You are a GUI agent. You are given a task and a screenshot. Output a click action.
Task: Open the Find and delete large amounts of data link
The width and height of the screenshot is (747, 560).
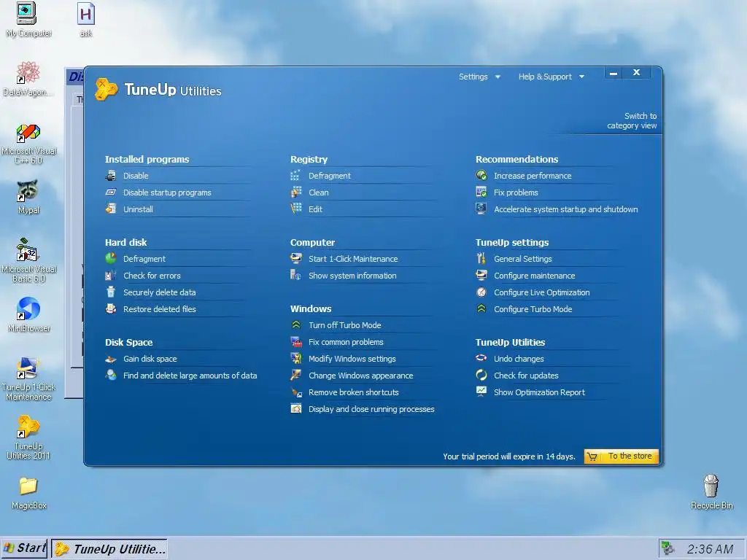(x=190, y=376)
